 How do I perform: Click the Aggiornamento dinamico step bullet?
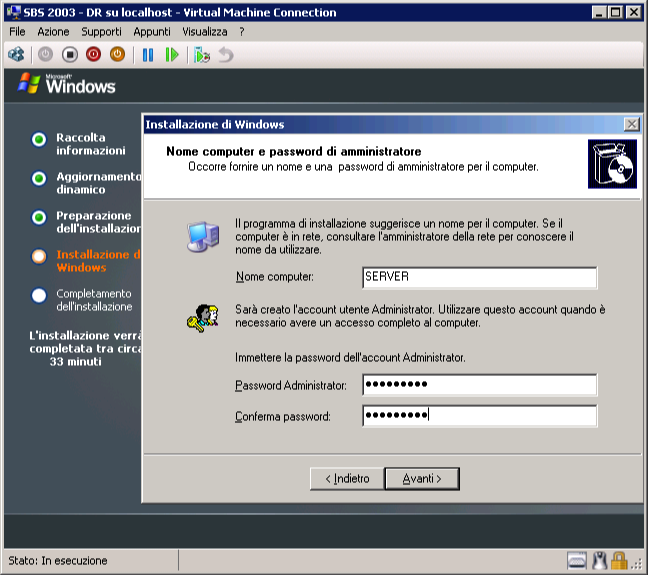pos(39,179)
